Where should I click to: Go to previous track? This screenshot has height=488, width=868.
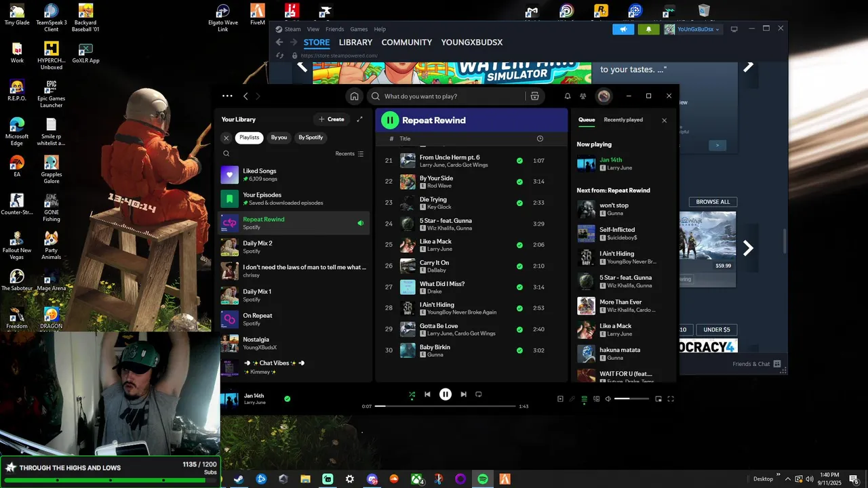tap(427, 394)
